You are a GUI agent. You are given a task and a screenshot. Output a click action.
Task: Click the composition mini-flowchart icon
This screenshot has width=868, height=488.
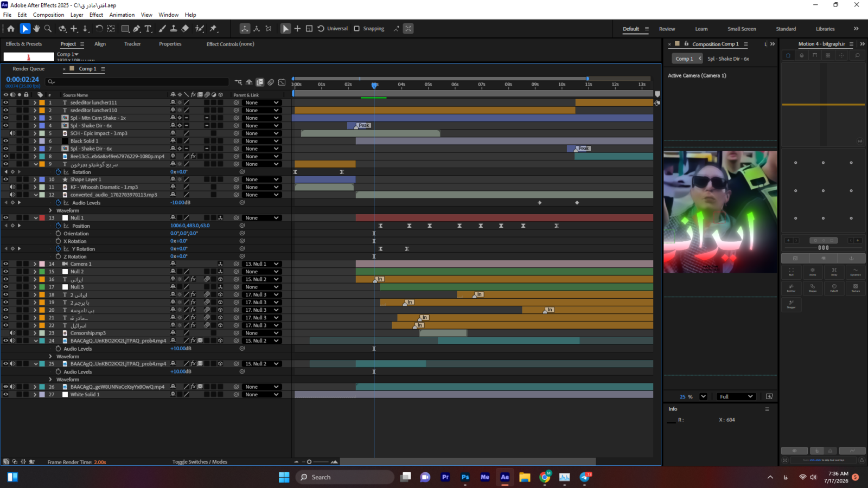239,82
